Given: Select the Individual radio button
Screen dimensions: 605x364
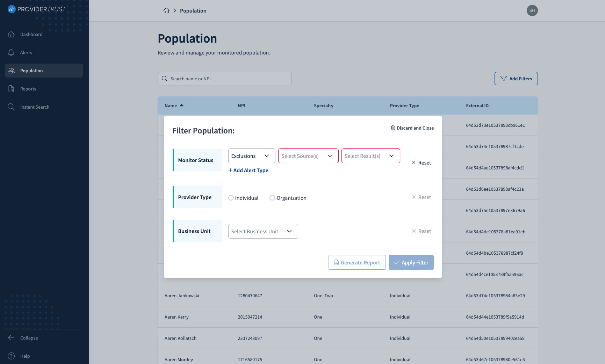Looking at the screenshot, I should point(231,198).
